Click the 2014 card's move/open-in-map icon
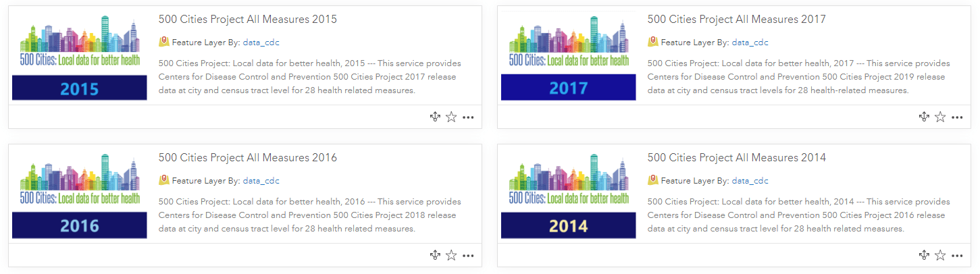 pyautogui.click(x=925, y=255)
